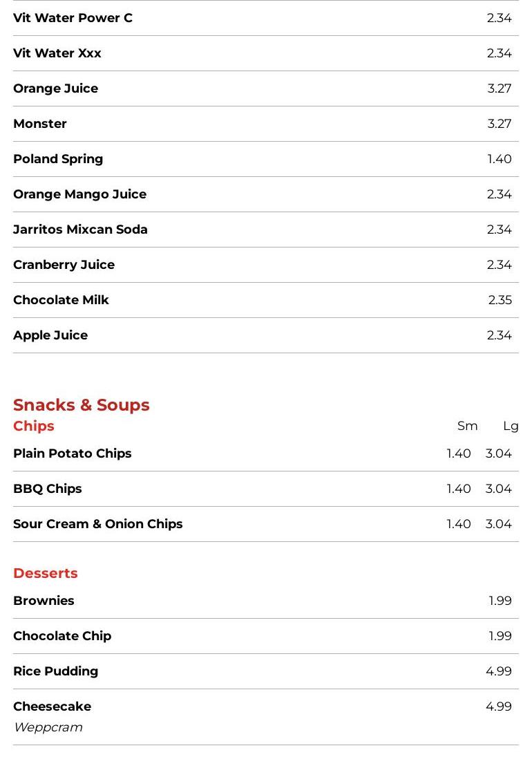532x757 pixels.
Task: Choose Orange Juice from the drinks list
Action: (x=266, y=88)
